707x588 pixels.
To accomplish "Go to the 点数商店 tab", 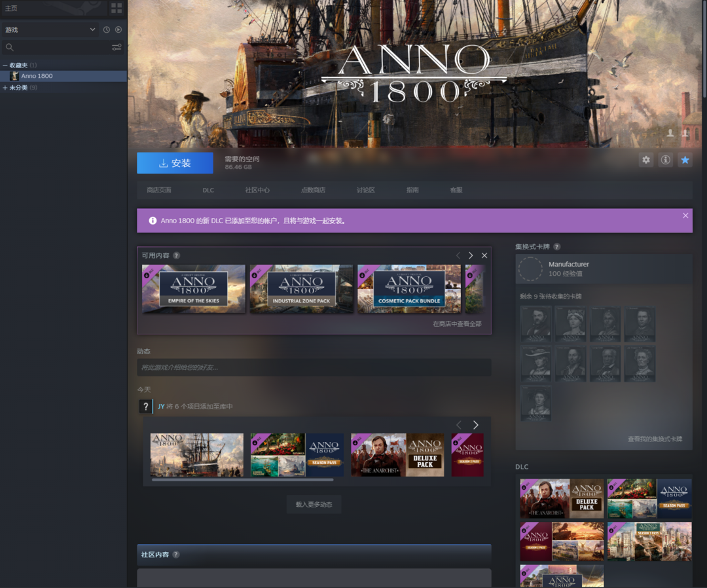I will coord(313,190).
